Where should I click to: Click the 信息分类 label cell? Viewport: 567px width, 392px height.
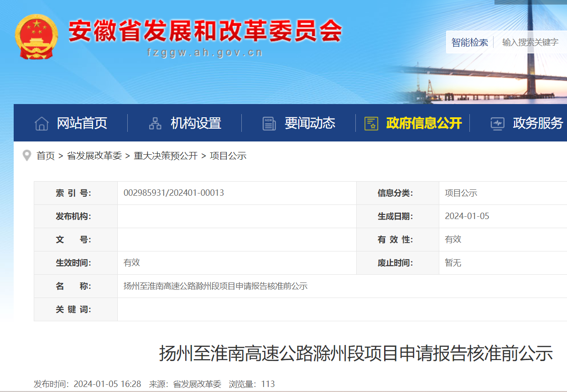(x=398, y=193)
